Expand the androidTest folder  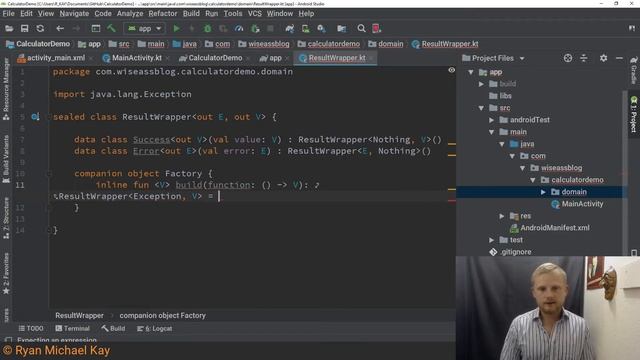(491, 120)
